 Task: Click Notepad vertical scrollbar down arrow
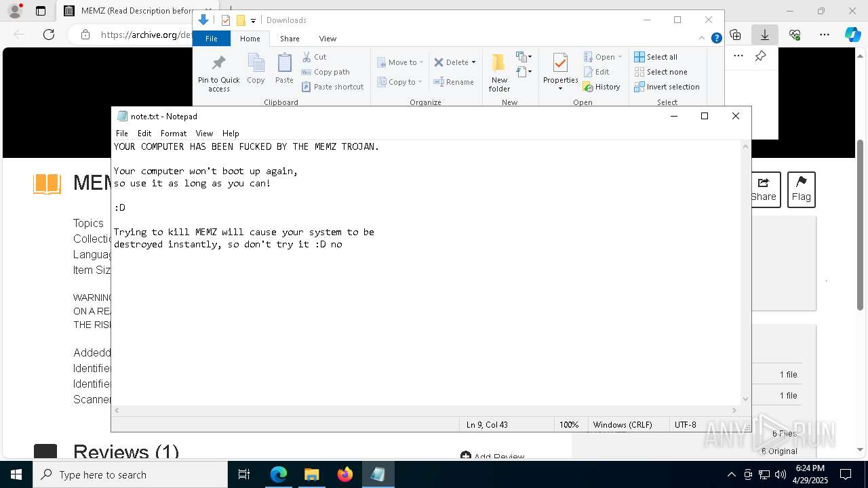click(x=746, y=399)
